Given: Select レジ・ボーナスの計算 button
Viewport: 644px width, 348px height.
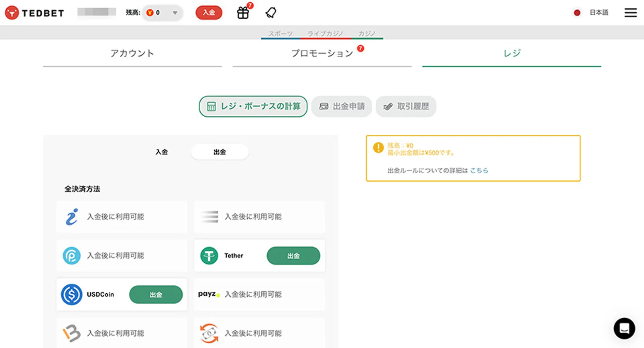Looking at the screenshot, I should pyautogui.click(x=253, y=107).
